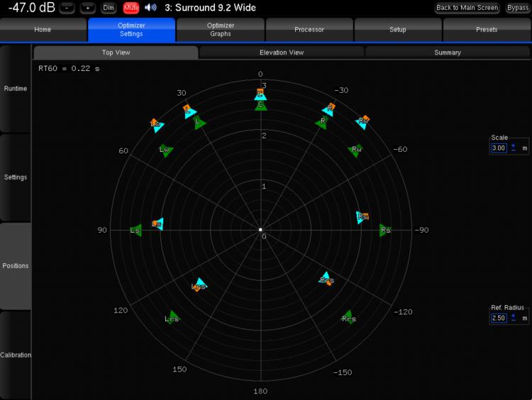Viewport: 532px width, 400px height.
Task: Select the Top View sub-tab
Action: [x=116, y=52]
